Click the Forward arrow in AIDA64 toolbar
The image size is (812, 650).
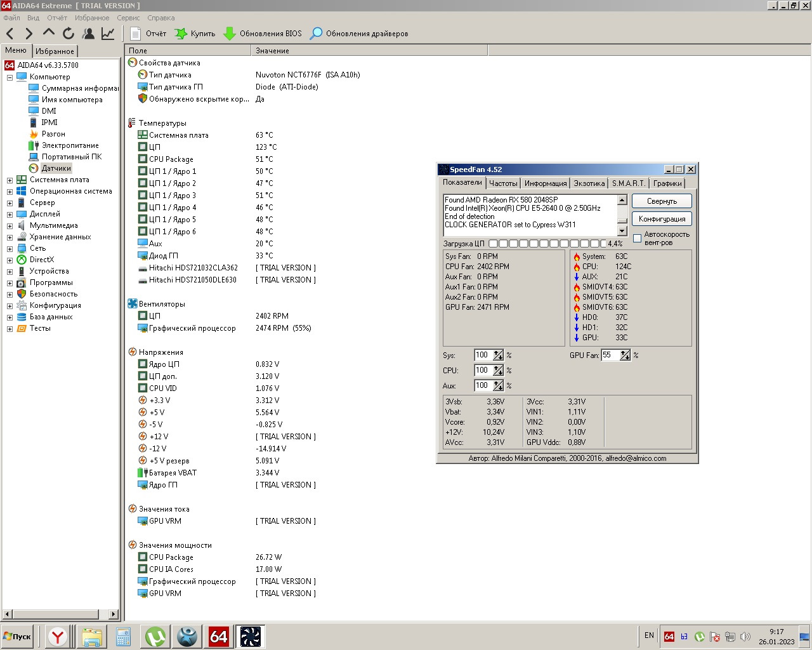click(29, 34)
